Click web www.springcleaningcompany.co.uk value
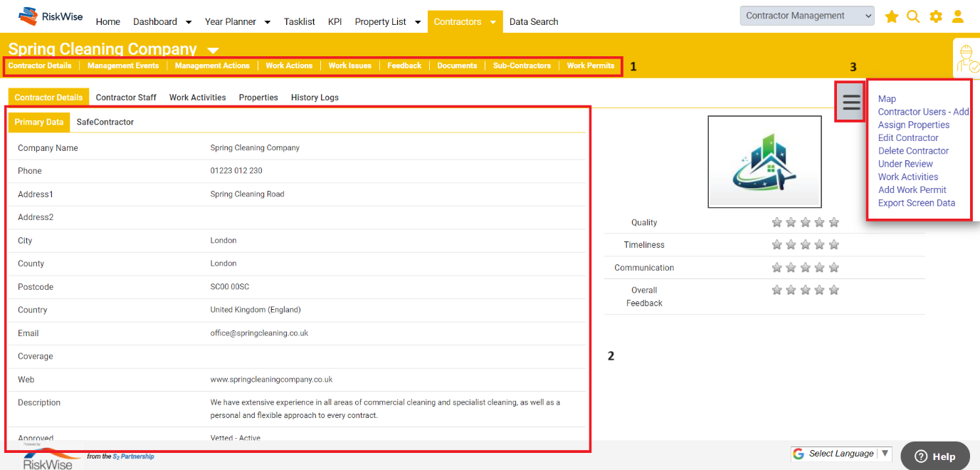This screenshot has height=470, width=980. coord(271,380)
